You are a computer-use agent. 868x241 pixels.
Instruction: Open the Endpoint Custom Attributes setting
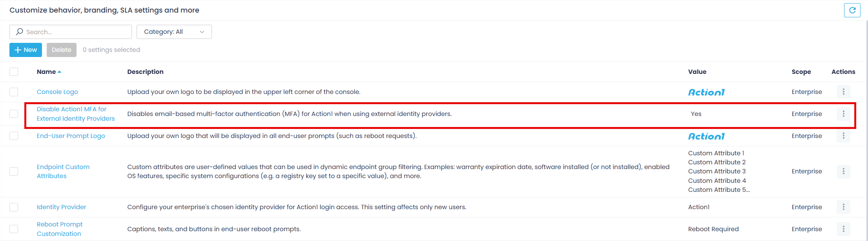[x=63, y=171]
